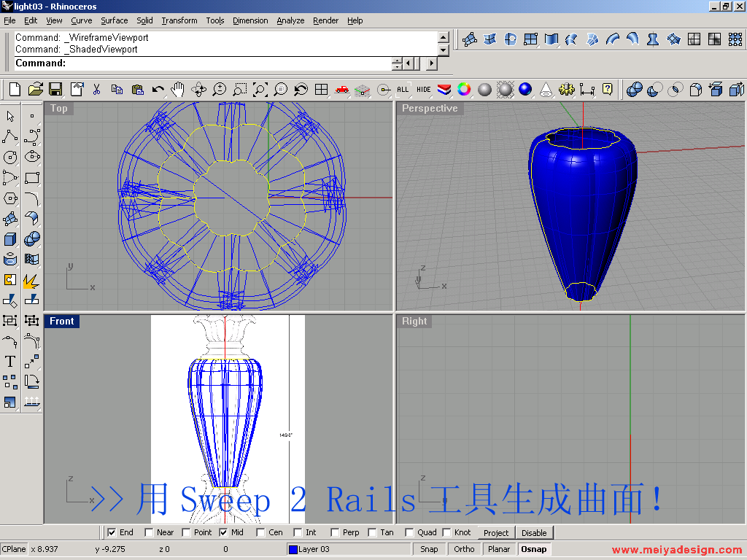Click the Disable osnap button
Screen dimensions: 747x560
tap(534, 533)
